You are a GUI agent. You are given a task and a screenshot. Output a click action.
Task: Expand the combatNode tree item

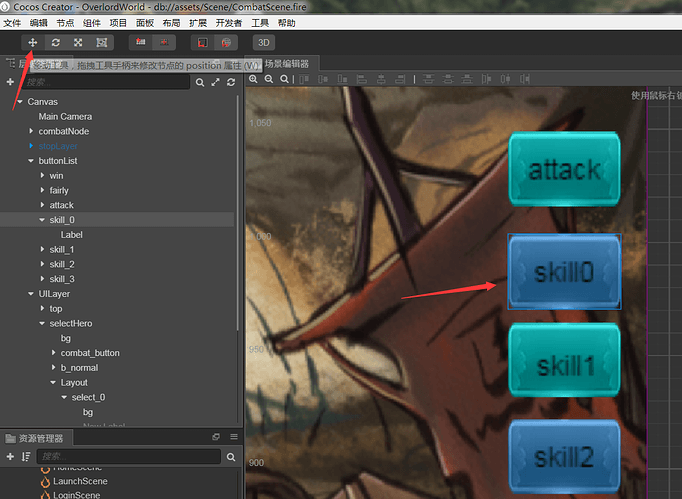(31, 131)
